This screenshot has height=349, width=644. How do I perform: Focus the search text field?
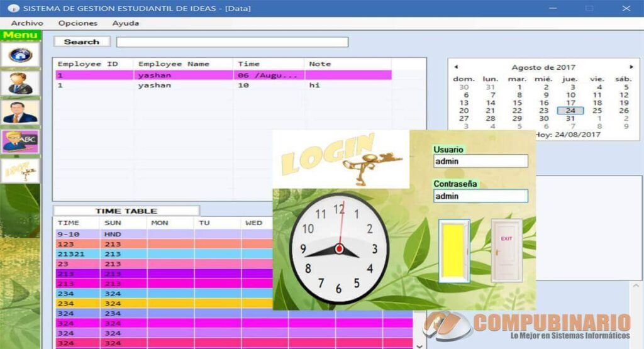tap(232, 42)
